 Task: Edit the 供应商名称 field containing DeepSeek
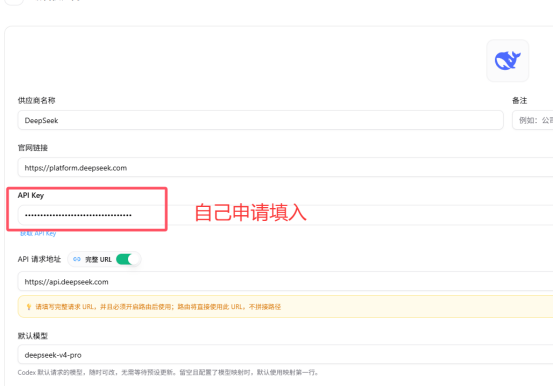click(x=260, y=120)
